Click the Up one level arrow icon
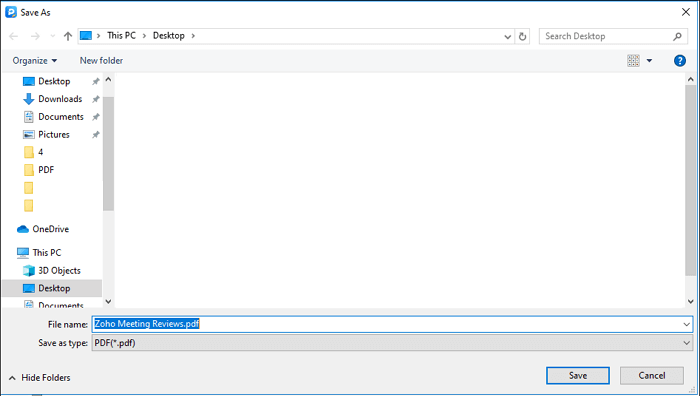Viewport: 700px width, 396px height. [68, 36]
